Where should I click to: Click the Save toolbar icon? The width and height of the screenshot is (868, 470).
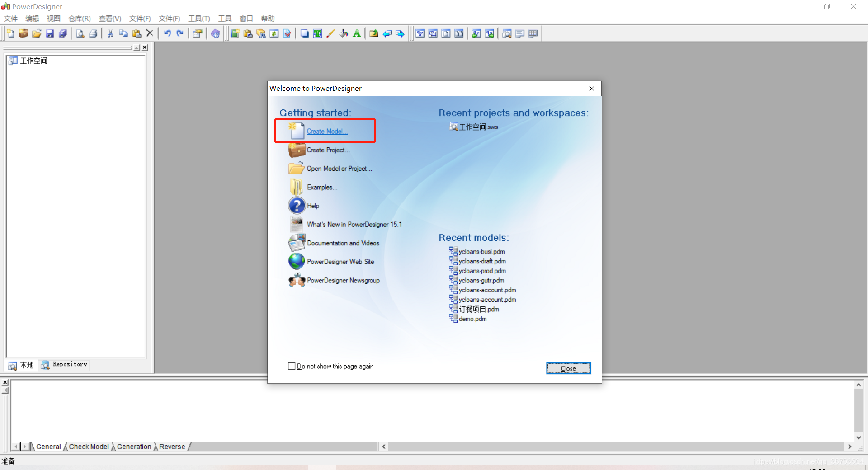click(x=50, y=33)
